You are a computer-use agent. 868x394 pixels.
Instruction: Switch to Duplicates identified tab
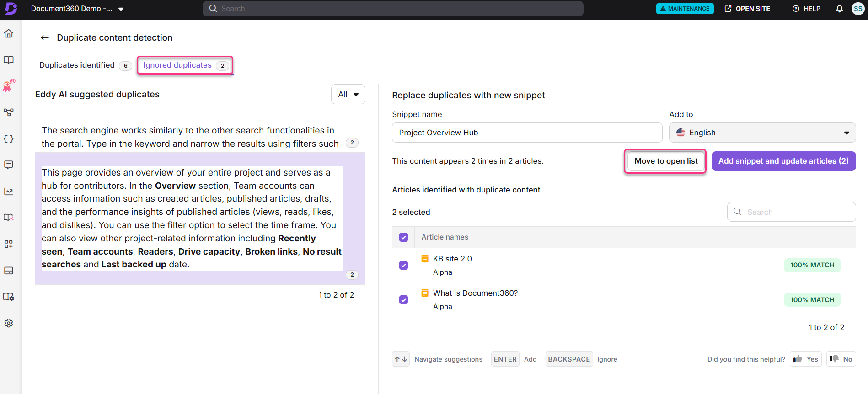pyautogui.click(x=85, y=65)
